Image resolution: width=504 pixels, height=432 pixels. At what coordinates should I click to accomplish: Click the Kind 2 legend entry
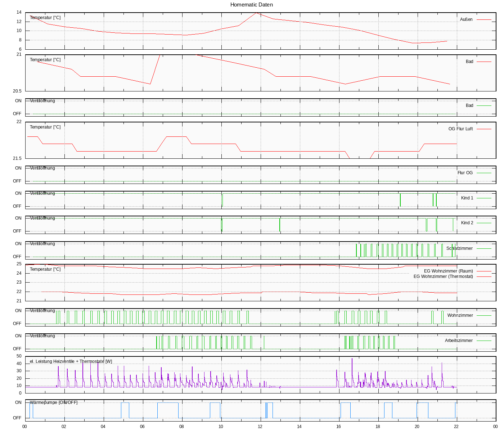click(467, 223)
